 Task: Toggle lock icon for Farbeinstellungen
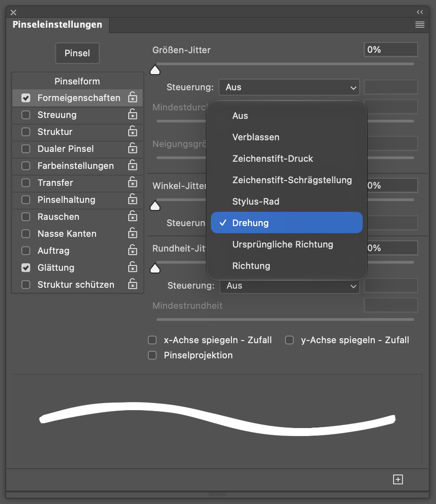click(x=133, y=165)
